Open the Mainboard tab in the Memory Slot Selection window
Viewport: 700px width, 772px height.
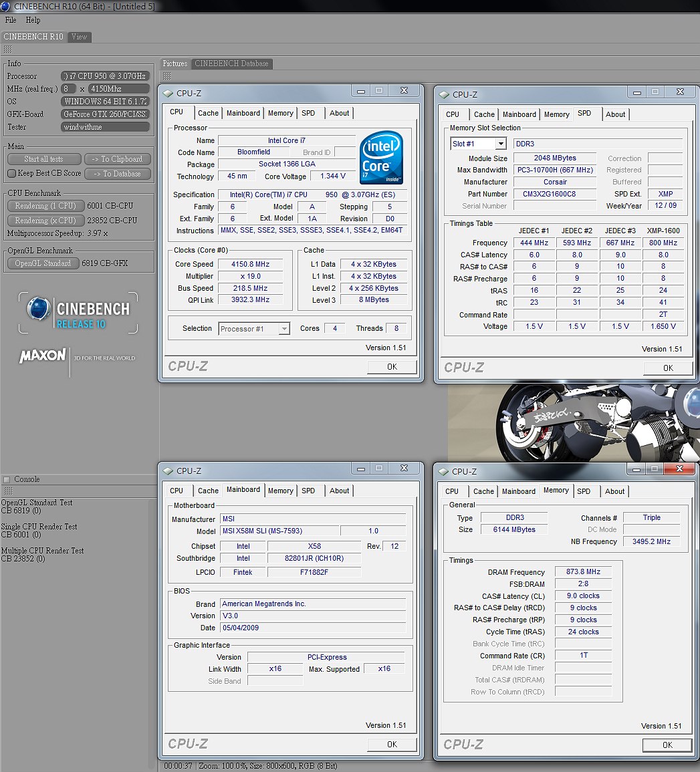(519, 115)
